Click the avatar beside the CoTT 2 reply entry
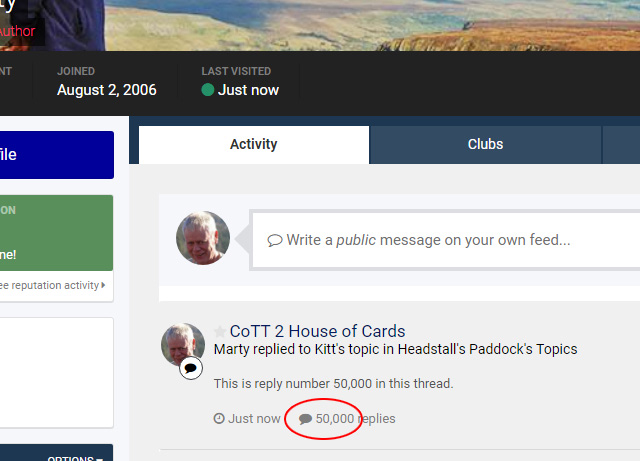This screenshot has height=461, width=640. point(183,344)
